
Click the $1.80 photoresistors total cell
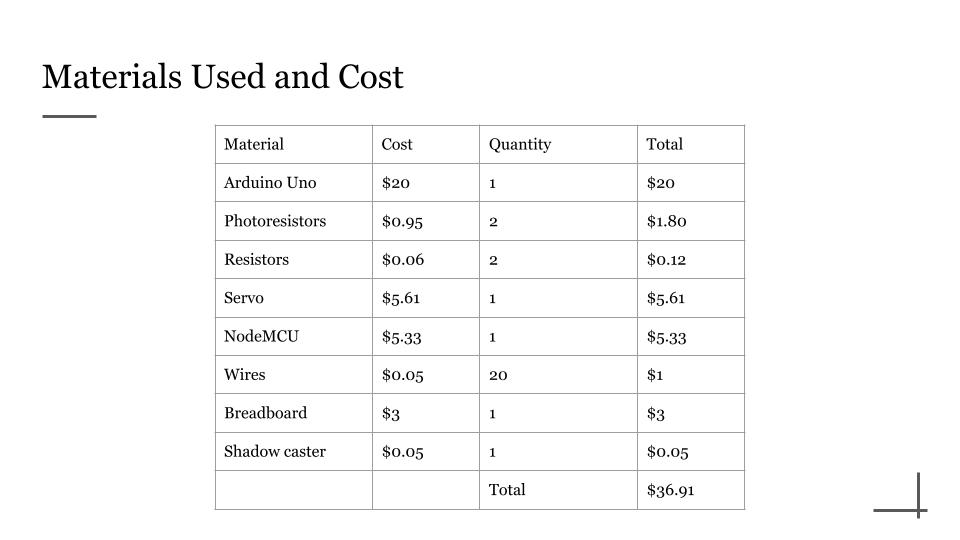click(691, 221)
